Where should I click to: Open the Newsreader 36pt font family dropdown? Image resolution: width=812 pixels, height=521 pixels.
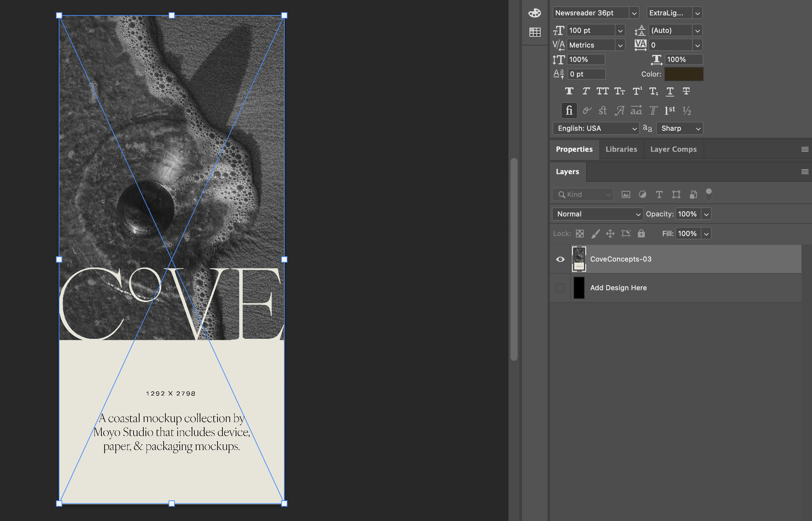click(634, 13)
